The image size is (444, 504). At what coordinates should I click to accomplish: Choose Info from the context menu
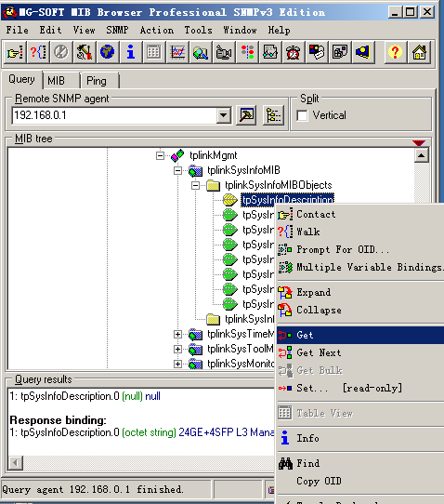pos(360,438)
